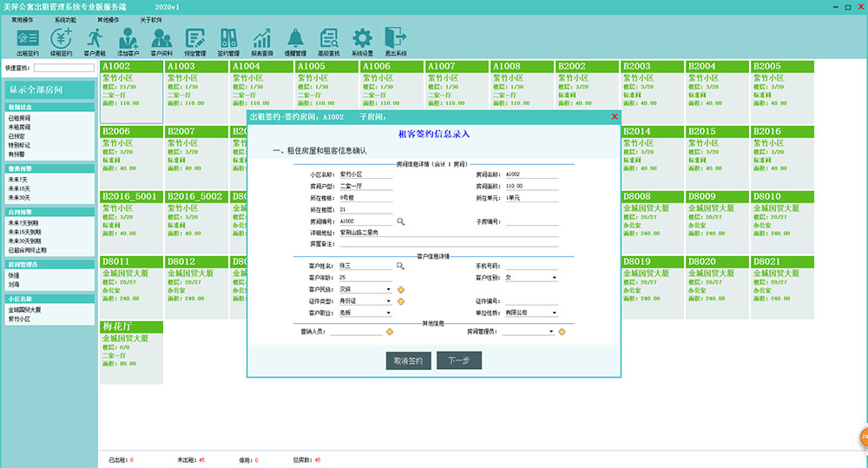Image resolution: width=868 pixels, height=468 pixels.
Task: Open 客户退租 from the toolbar
Action: (x=94, y=41)
